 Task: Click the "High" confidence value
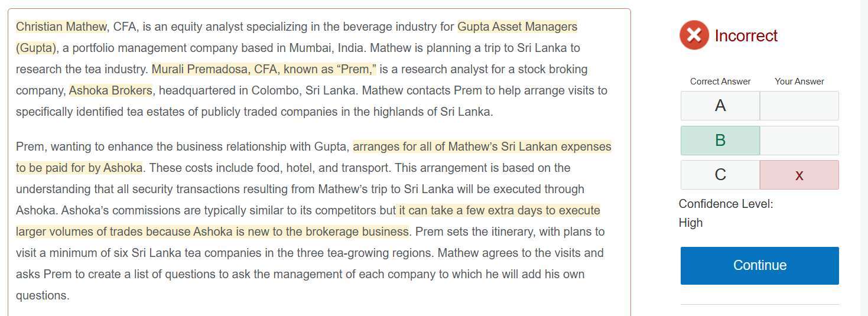pos(691,223)
